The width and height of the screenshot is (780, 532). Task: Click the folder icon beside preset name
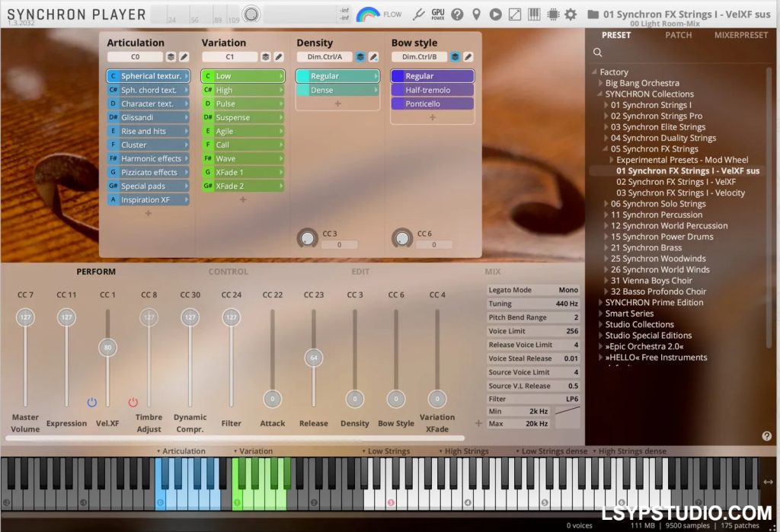(593, 14)
